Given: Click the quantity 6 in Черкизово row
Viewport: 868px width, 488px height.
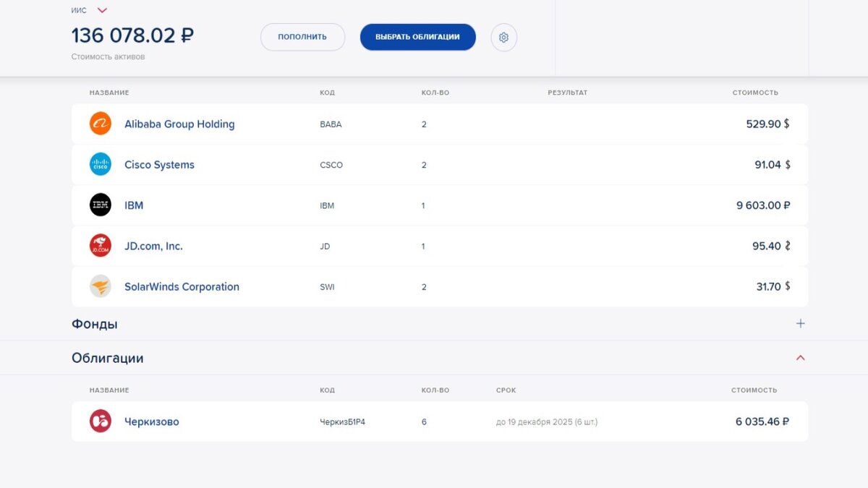Looking at the screenshot, I should (x=424, y=421).
